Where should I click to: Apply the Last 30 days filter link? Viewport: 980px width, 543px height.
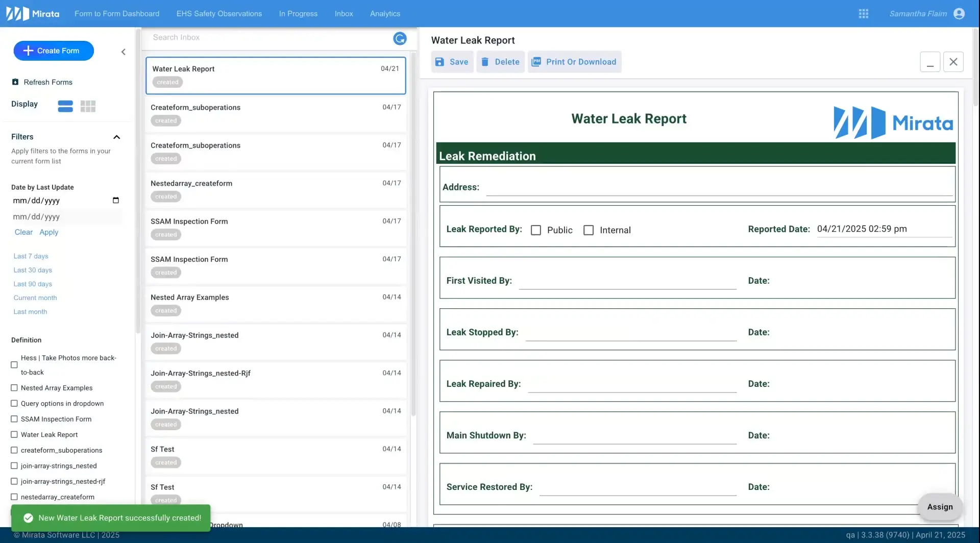point(32,270)
